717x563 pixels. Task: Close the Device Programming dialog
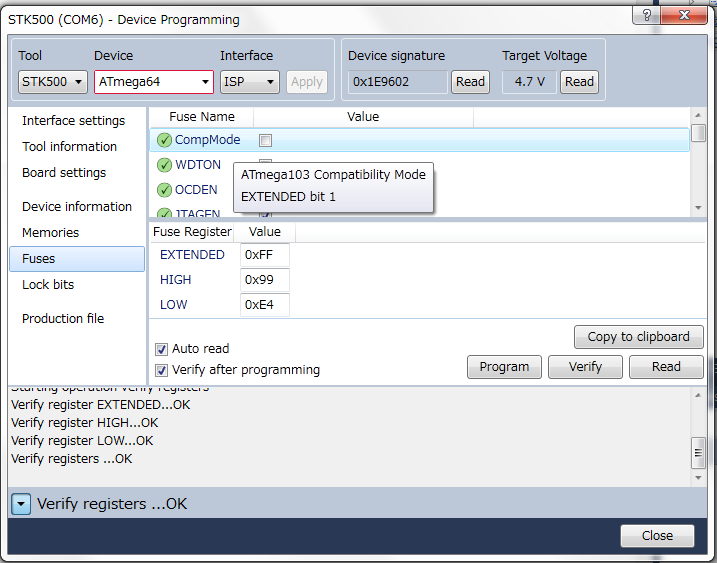pyautogui.click(x=657, y=536)
